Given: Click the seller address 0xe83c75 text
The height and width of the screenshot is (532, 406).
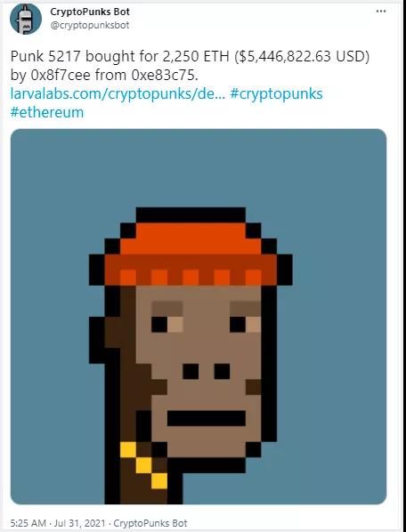Looking at the screenshot, I should pyautogui.click(x=165, y=76).
